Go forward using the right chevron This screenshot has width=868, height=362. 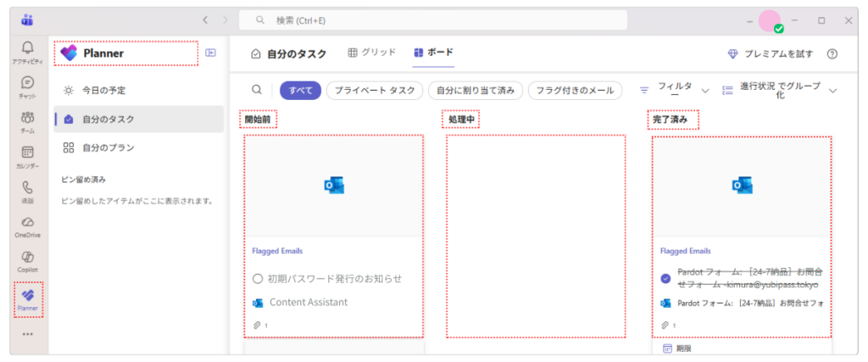[x=225, y=20]
